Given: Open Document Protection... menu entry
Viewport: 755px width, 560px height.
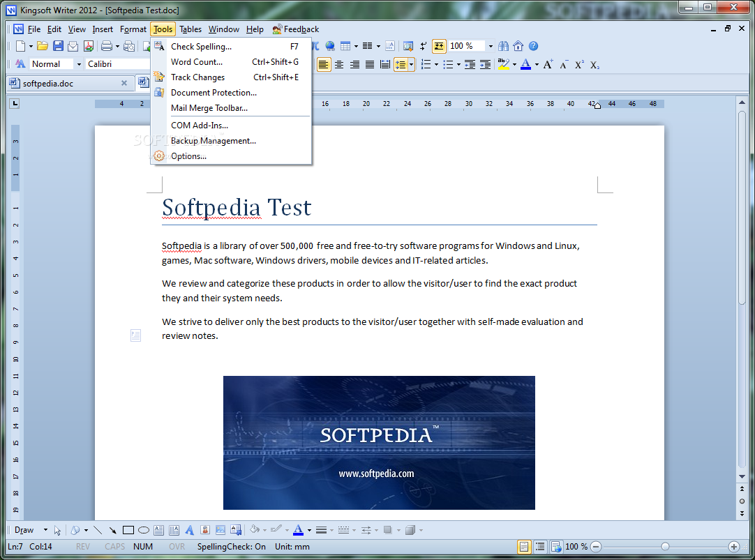Looking at the screenshot, I should (232, 93).
